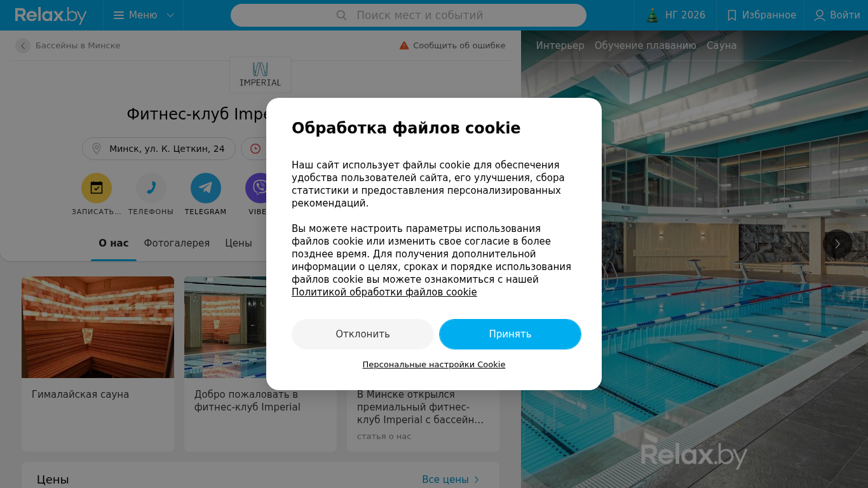
Task: Click the Viber contact icon
Action: (x=256, y=188)
